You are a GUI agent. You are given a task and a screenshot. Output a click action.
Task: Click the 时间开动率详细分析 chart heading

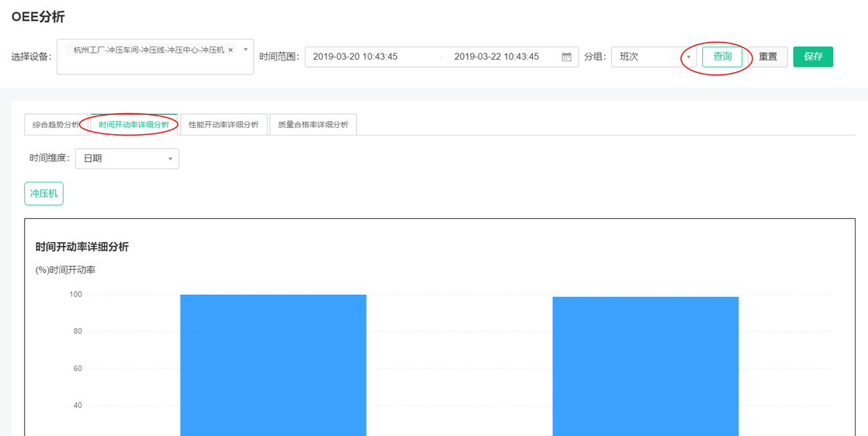pos(82,247)
